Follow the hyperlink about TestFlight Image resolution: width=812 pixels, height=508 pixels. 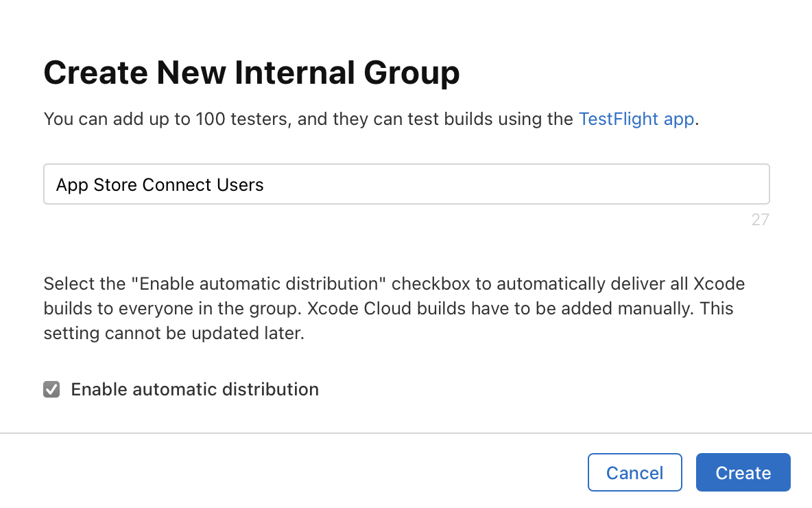[x=635, y=119]
